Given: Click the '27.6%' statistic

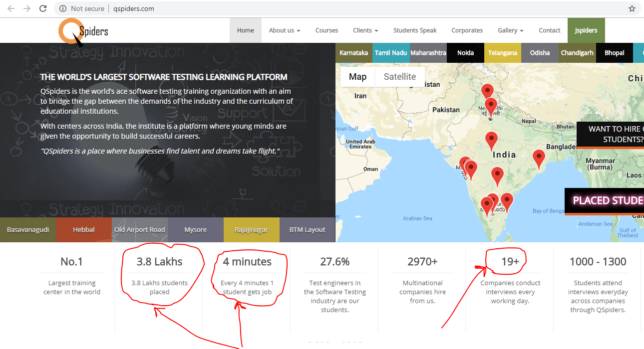Looking at the screenshot, I should (334, 261).
